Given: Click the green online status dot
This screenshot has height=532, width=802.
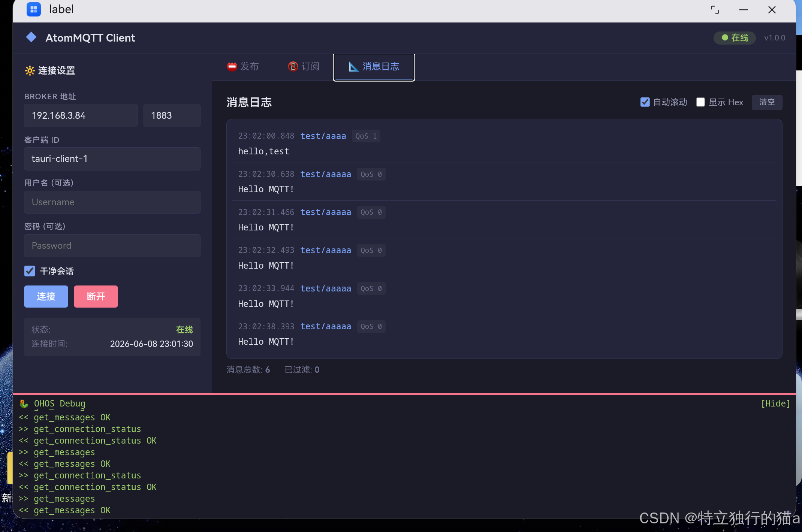Looking at the screenshot, I should click(x=725, y=37).
